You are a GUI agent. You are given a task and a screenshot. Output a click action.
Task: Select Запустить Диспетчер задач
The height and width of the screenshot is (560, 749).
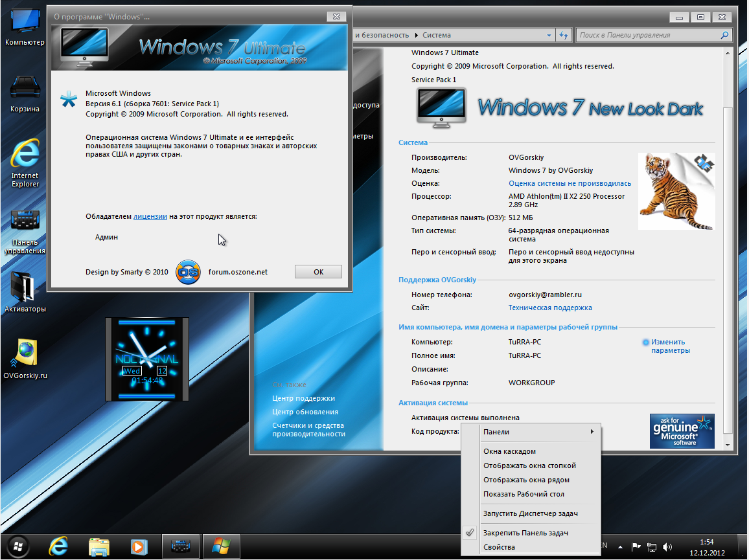click(x=530, y=513)
